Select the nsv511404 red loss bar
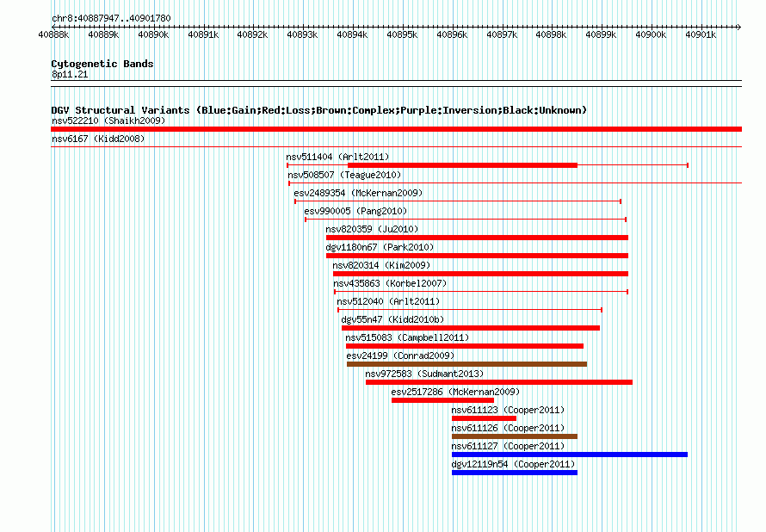 462,165
